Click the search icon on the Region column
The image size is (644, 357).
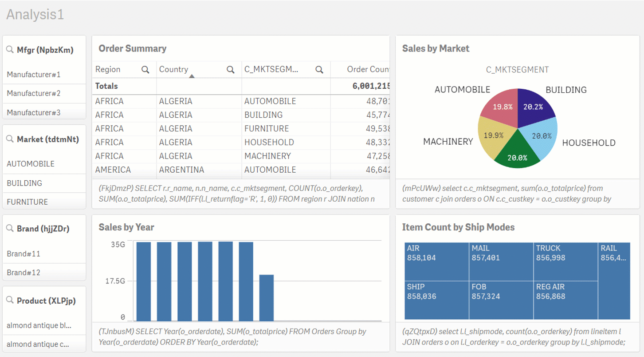(146, 69)
